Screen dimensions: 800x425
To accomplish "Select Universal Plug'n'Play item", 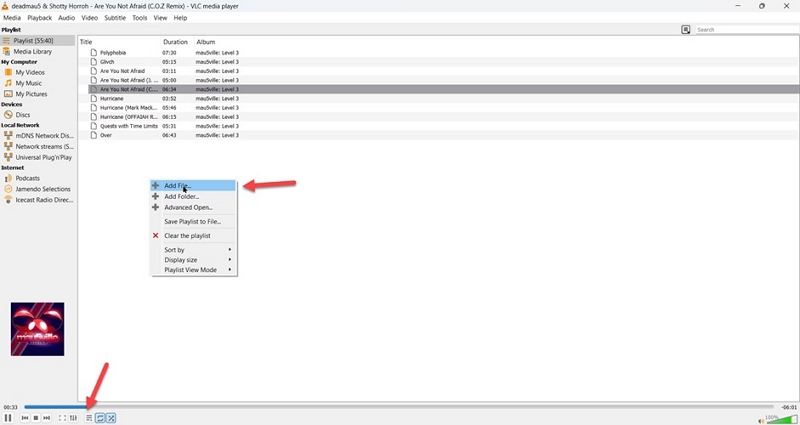I will 38,157.
